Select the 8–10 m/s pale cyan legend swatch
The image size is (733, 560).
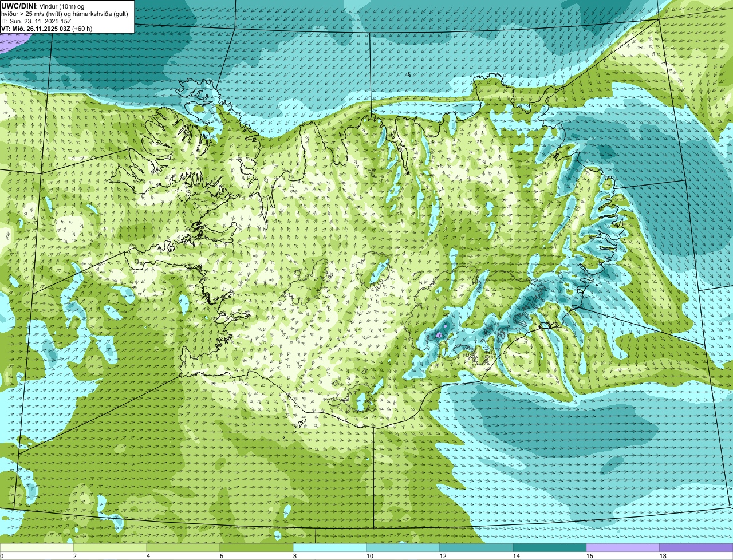(330, 548)
